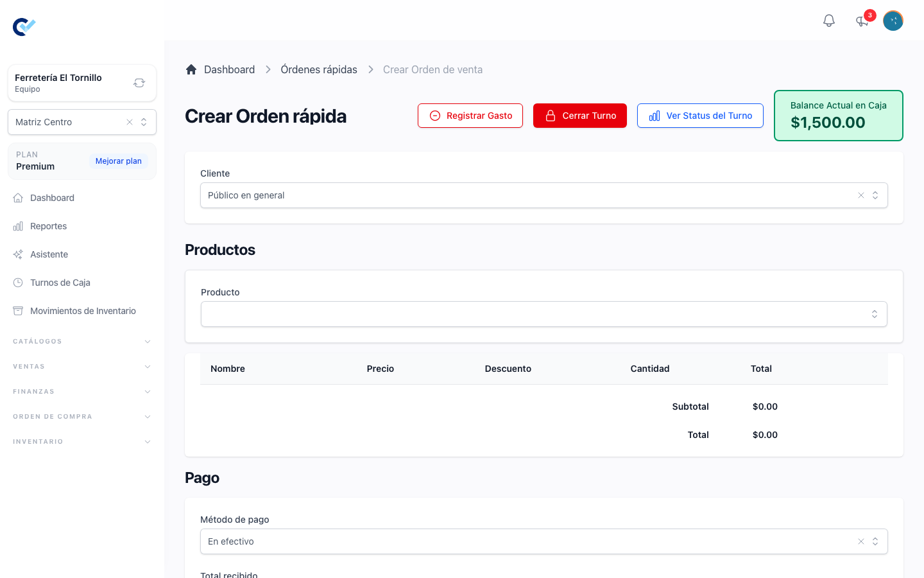
Task: Expand the Orden de Compra section
Action: click(82, 417)
